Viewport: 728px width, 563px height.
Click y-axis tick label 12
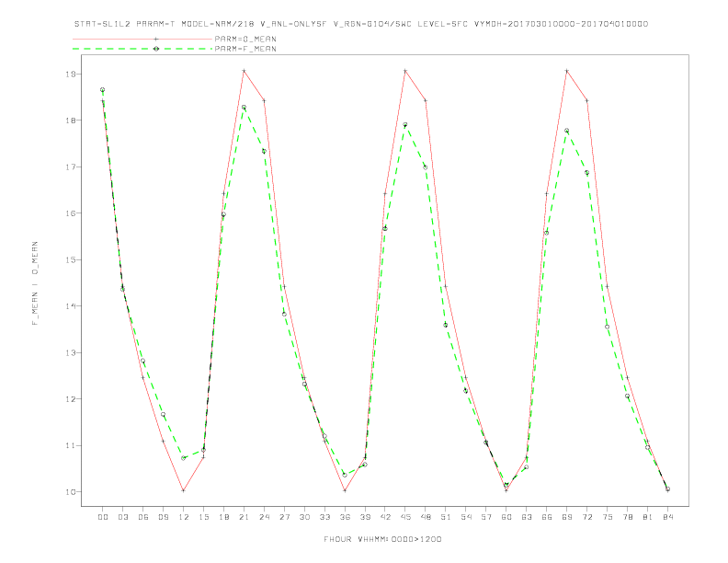click(71, 399)
